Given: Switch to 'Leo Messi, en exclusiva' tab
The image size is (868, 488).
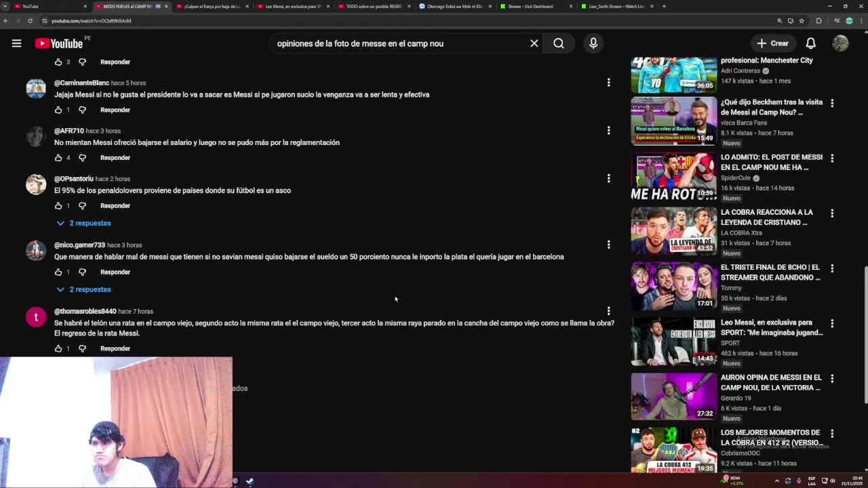Looking at the screenshot, I should (293, 6).
